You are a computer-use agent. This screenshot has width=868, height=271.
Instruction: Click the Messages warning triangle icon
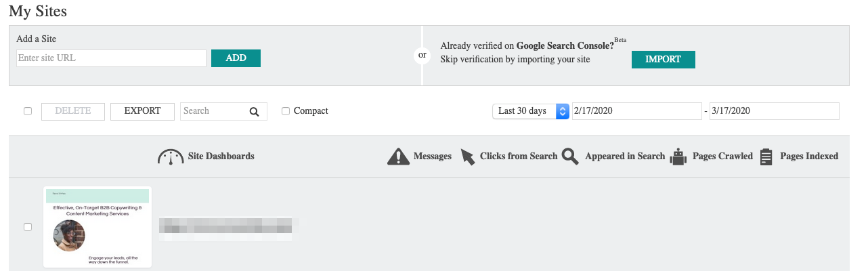pos(398,157)
